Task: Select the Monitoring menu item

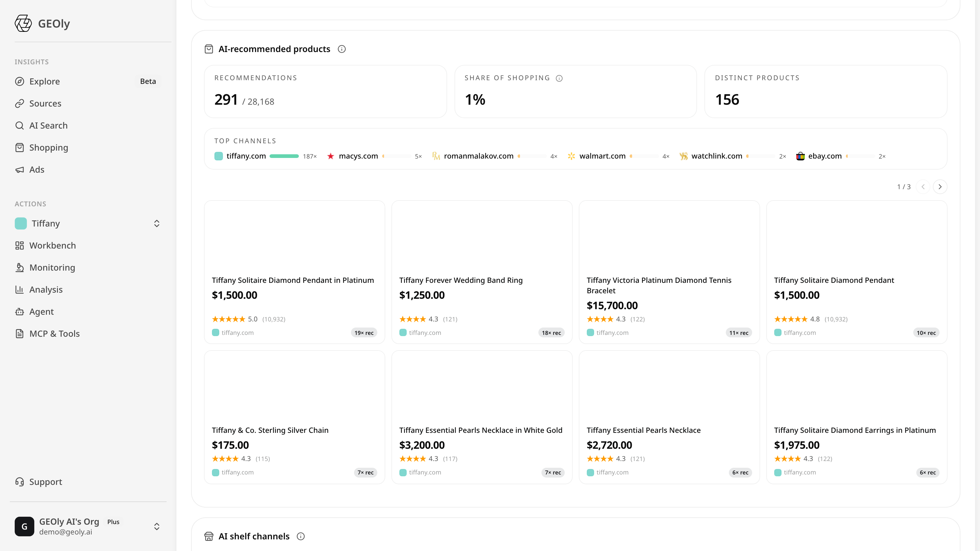Action: click(88, 268)
